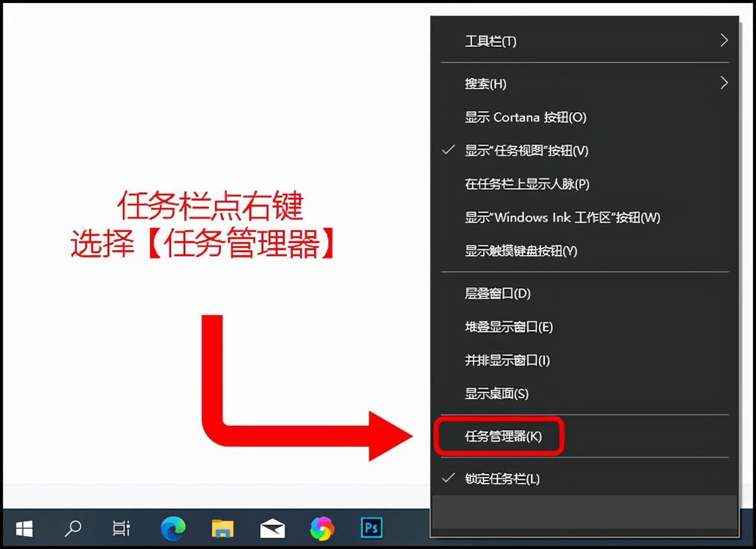This screenshot has width=756, height=549.
Task: Click the Search icon on the taskbar
Action: [x=72, y=529]
